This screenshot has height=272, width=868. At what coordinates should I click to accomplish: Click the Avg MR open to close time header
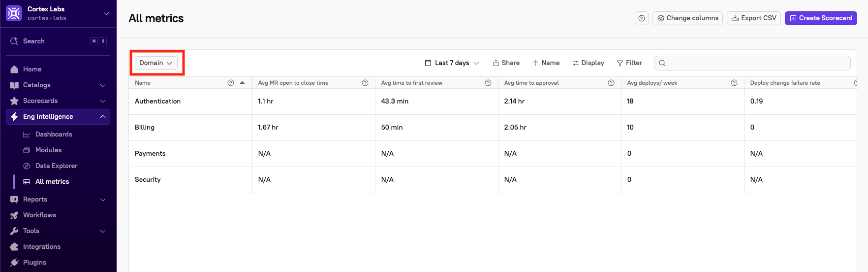293,83
